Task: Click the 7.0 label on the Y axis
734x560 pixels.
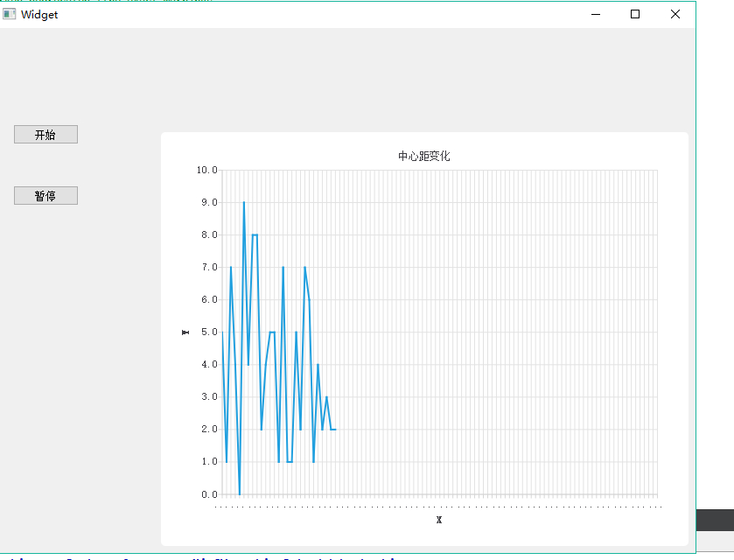Action: (x=209, y=267)
